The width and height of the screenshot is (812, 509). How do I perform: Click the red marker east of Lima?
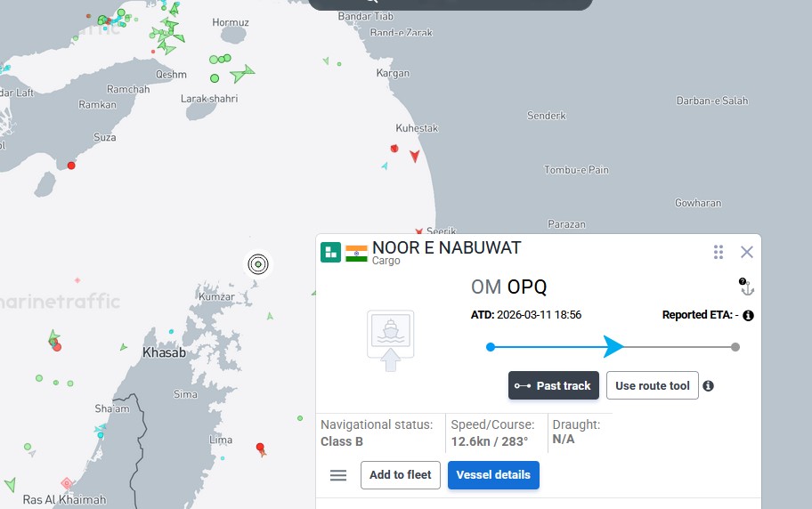click(x=261, y=448)
